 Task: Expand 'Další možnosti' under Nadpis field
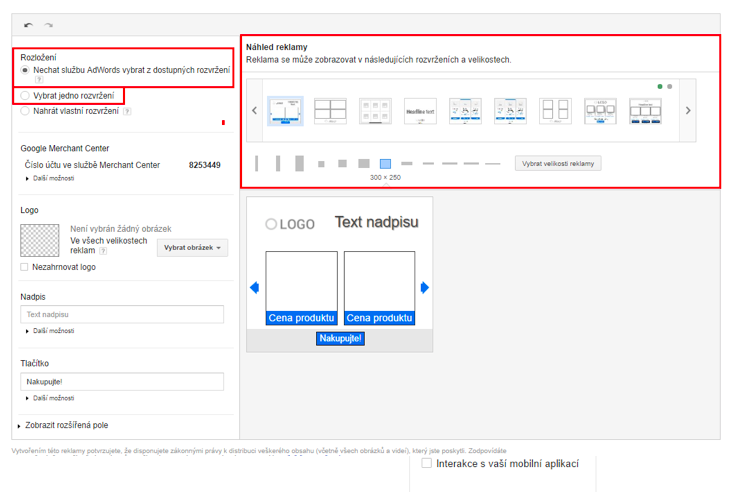[x=50, y=331]
